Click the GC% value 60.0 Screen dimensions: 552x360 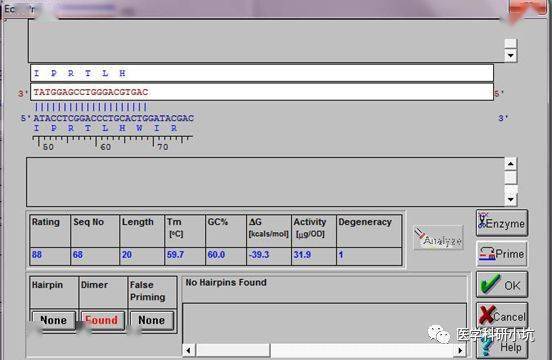[216, 254]
